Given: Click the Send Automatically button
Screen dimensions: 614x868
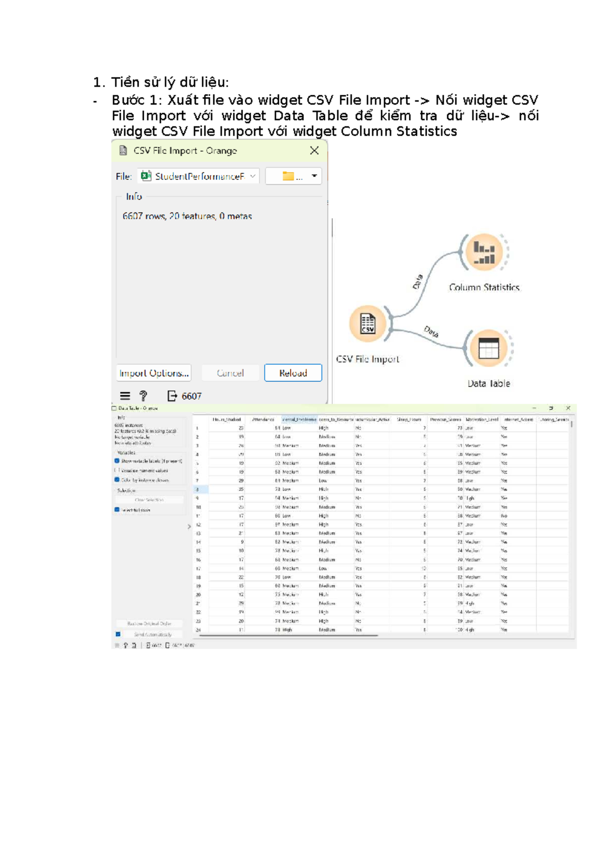Looking at the screenshot, I should click(153, 634).
